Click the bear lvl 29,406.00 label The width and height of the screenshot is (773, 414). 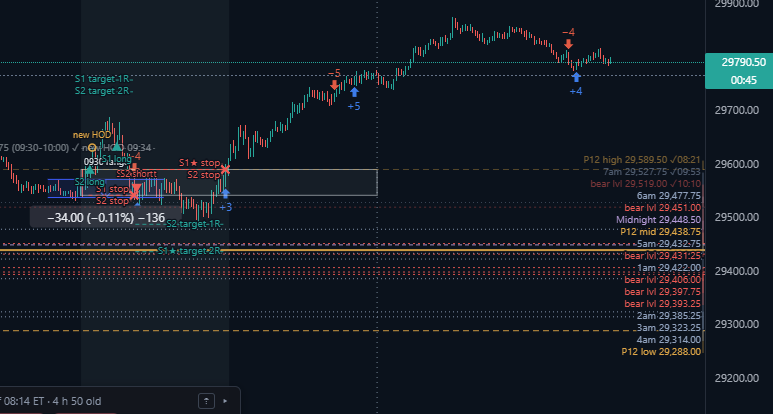pos(663,279)
